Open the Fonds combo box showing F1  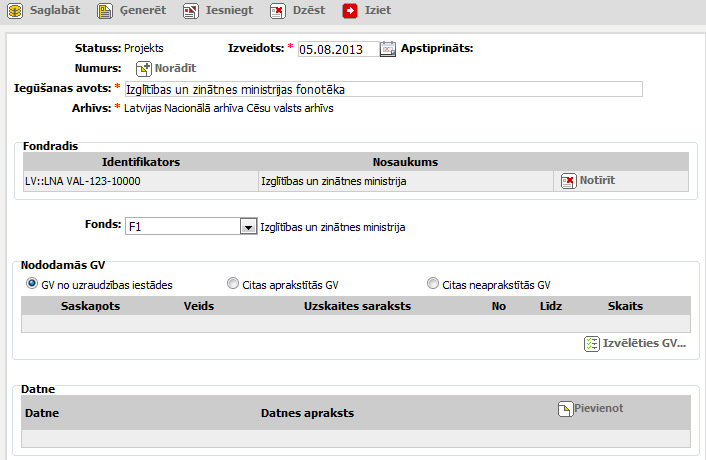pos(183,227)
